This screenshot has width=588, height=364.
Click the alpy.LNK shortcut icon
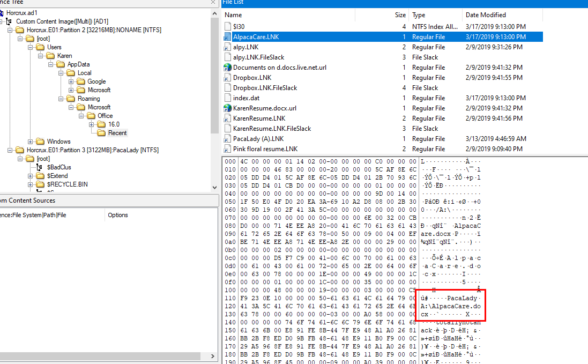[x=227, y=47]
